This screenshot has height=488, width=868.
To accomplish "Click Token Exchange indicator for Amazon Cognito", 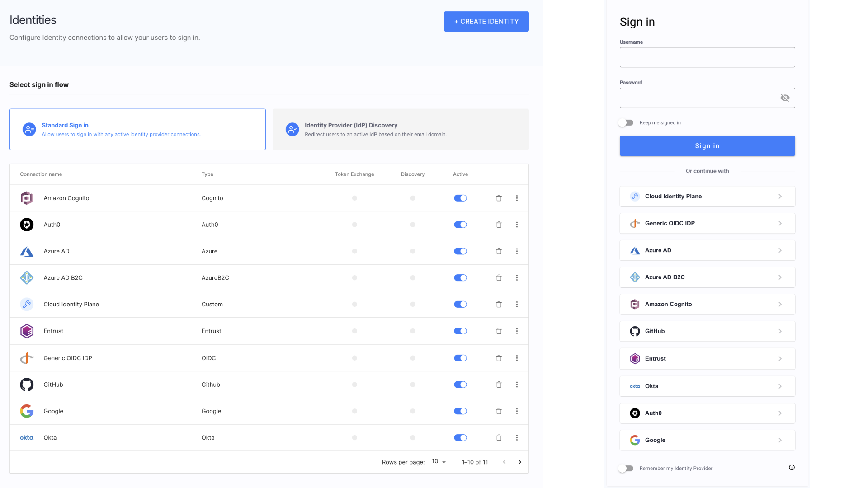I will coord(354,198).
